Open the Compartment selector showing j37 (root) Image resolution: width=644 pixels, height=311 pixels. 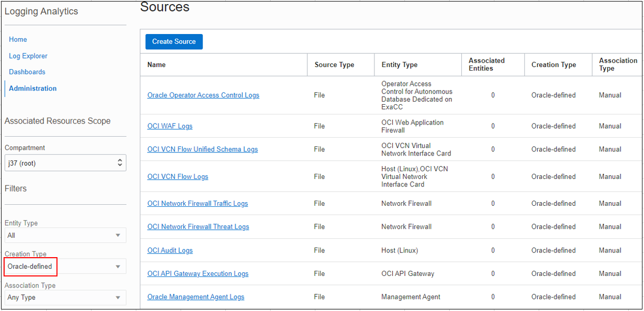coord(66,163)
